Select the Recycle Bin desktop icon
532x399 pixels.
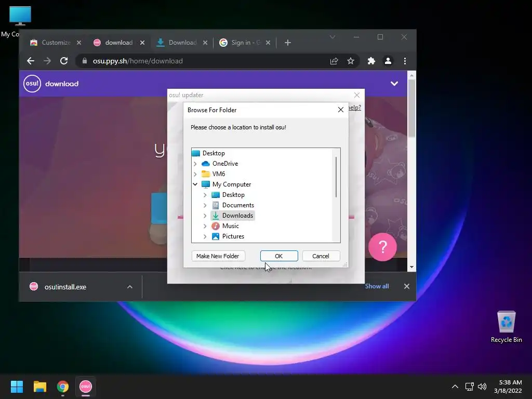(506, 326)
